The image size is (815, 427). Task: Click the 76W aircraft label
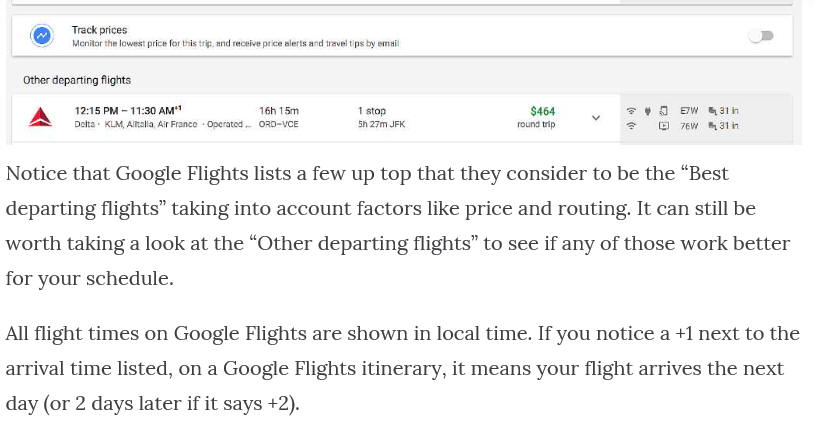pos(689,126)
